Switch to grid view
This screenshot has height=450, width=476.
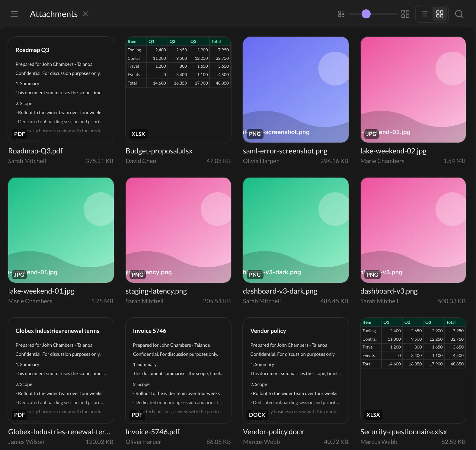[x=440, y=14]
